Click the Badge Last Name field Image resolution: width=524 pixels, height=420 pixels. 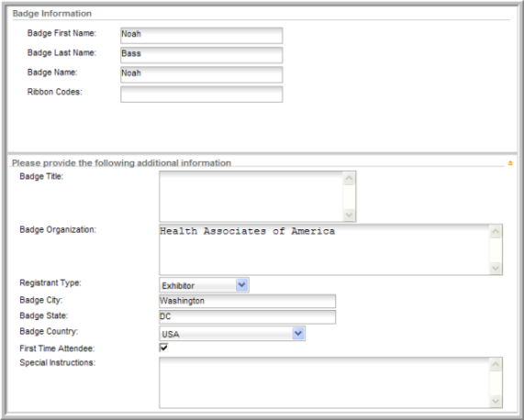pyautogui.click(x=202, y=55)
